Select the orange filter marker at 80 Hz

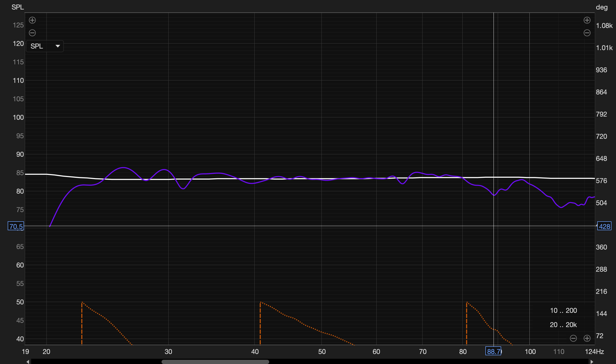pos(467,323)
